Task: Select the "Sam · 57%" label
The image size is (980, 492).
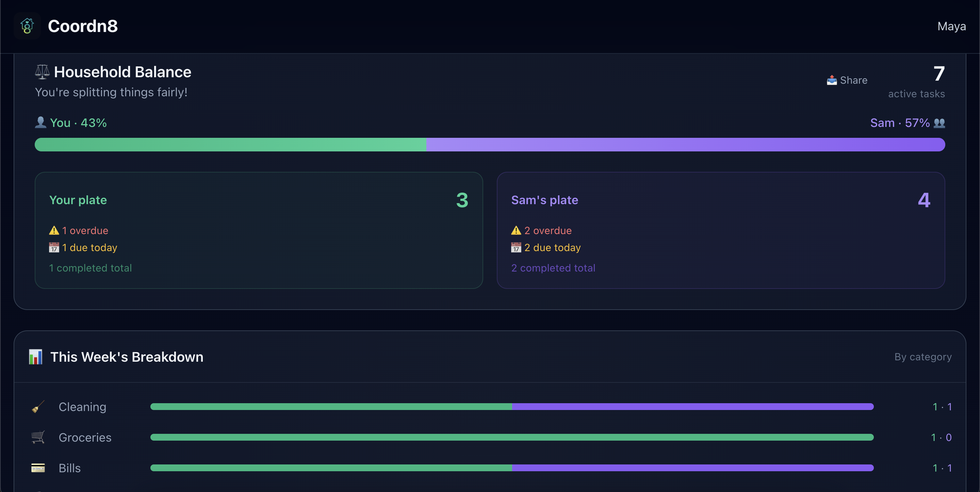Action: click(900, 123)
